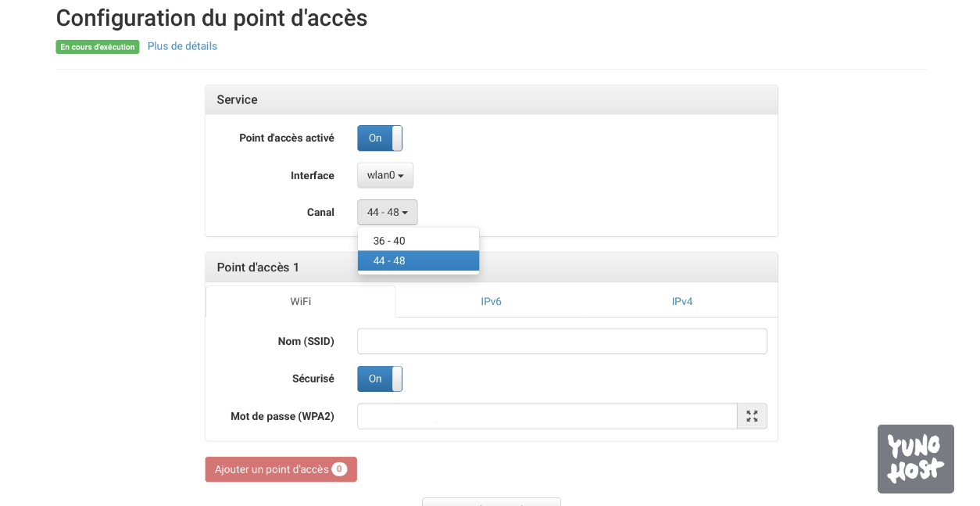Click the "Point d'accès 1" panel header
The image size is (980, 506).
(x=625, y=267)
